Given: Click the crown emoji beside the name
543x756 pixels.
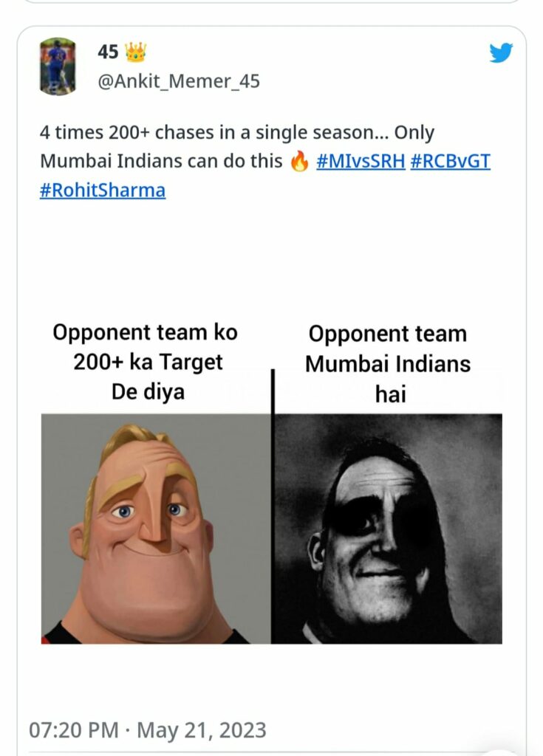Looking at the screenshot, I should point(135,52).
